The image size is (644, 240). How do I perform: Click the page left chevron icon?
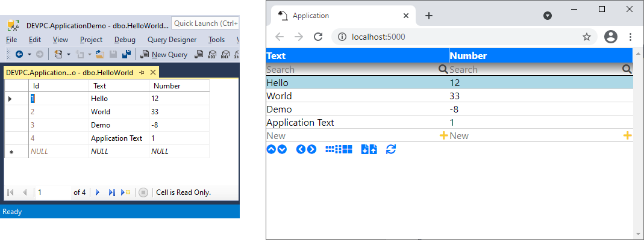pos(301,149)
